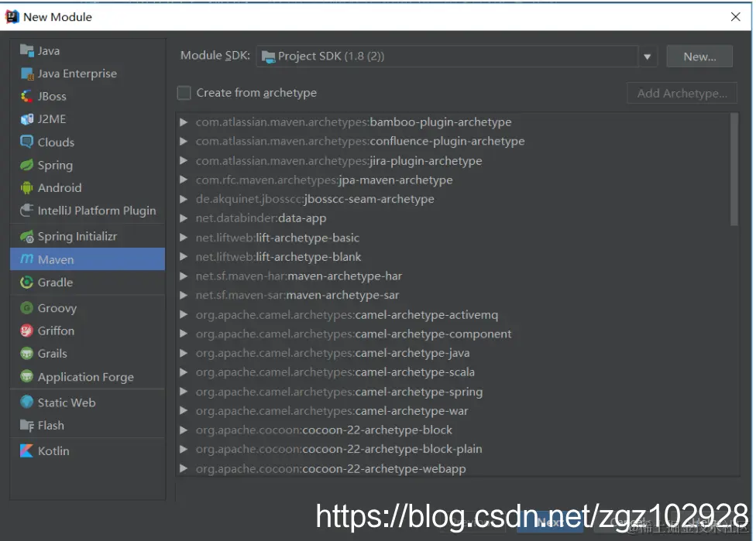Image resolution: width=756 pixels, height=541 pixels.
Task: Click the Spring leaf icon
Action: (x=26, y=165)
